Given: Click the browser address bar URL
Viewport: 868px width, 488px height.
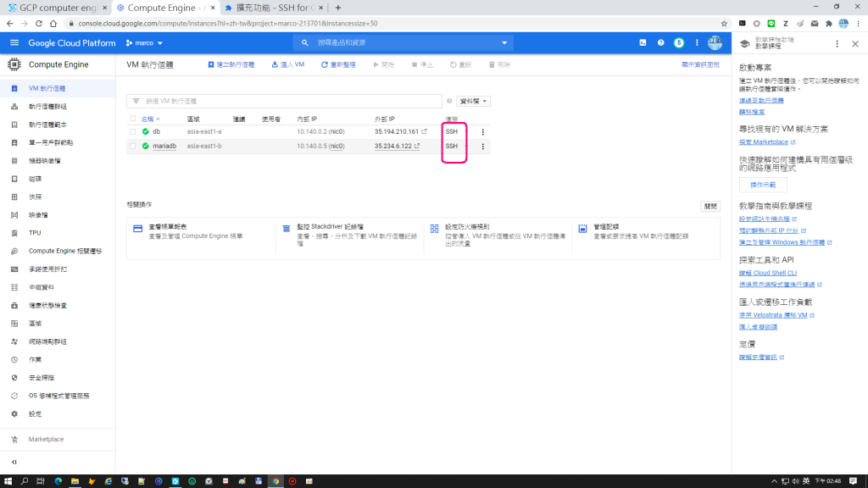Looking at the screenshot, I should coord(228,23).
